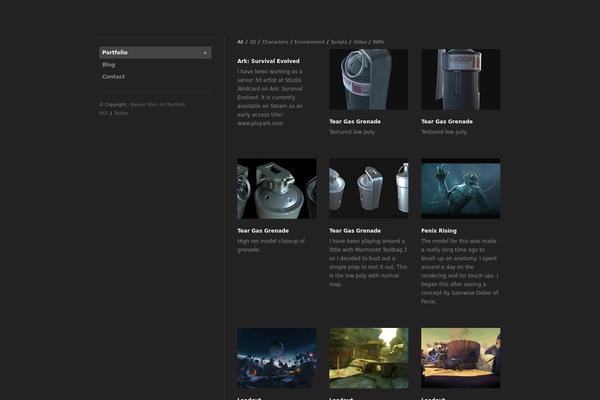
Task: Open Tear Gas Grenade title above 'High res model closeup'
Action: (263, 231)
